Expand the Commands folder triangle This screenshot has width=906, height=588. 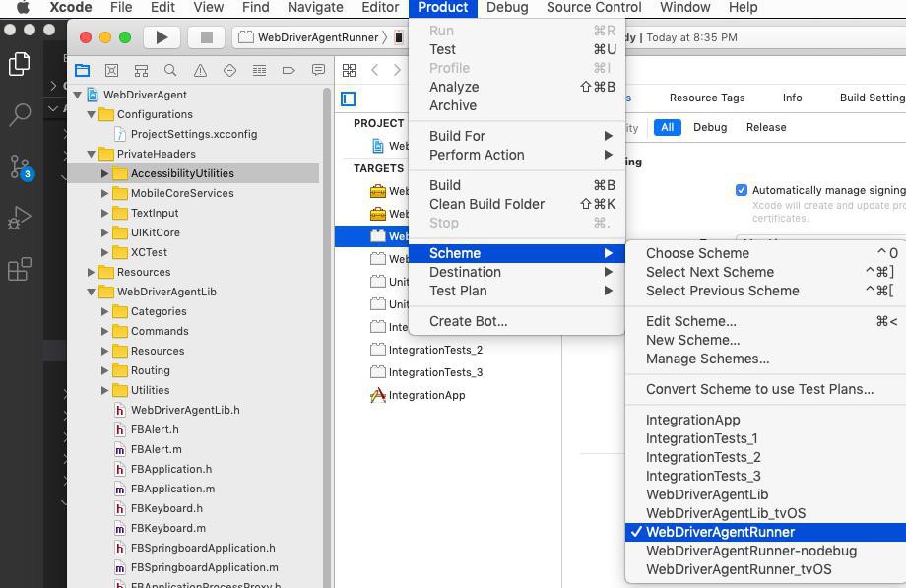(x=104, y=331)
